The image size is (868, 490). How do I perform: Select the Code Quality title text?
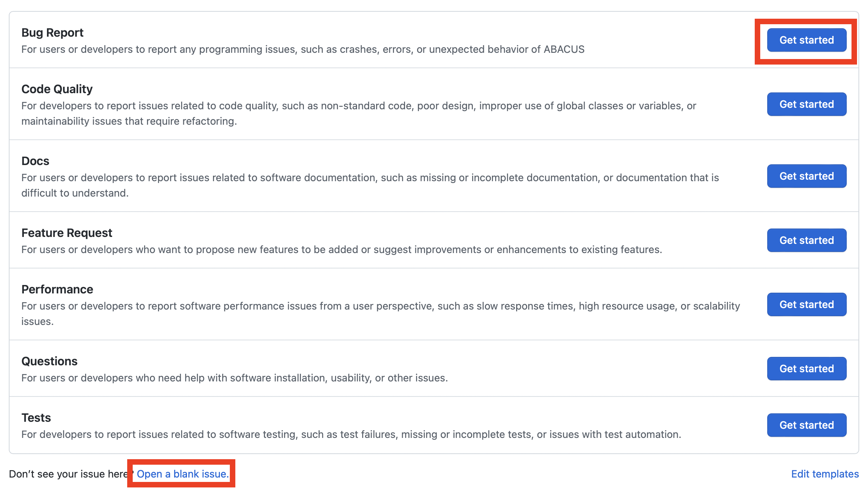[x=57, y=89]
